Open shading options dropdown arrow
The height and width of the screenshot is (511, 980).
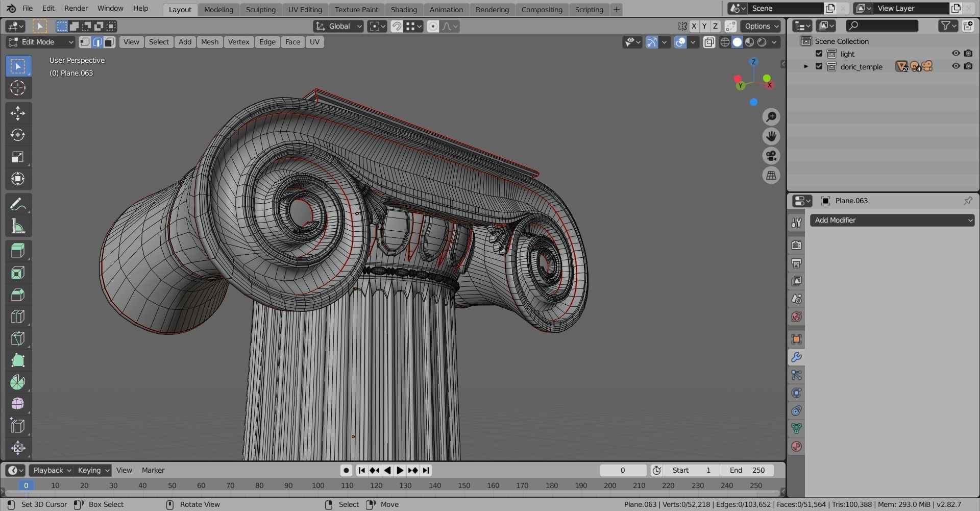coord(774,42)
